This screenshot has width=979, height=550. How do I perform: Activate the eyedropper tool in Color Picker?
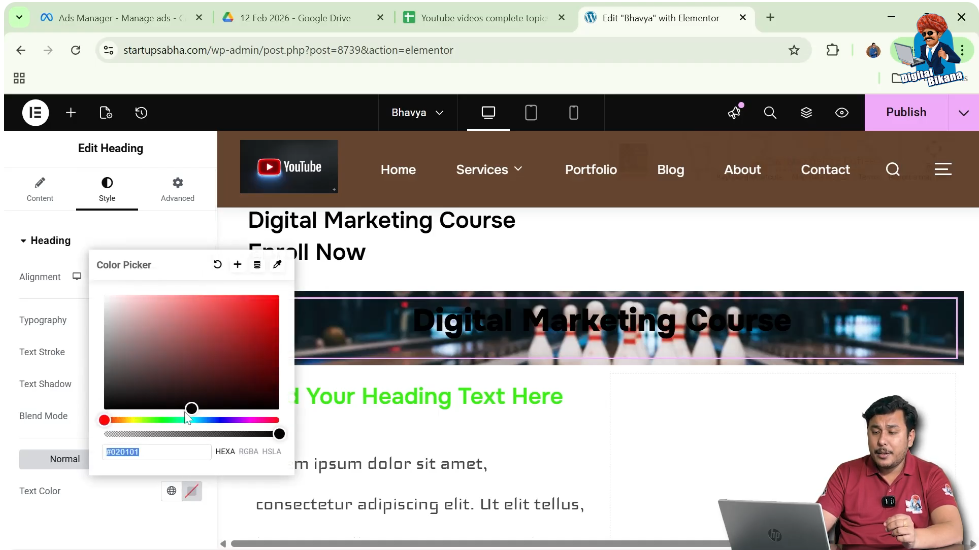click(277, 264)
